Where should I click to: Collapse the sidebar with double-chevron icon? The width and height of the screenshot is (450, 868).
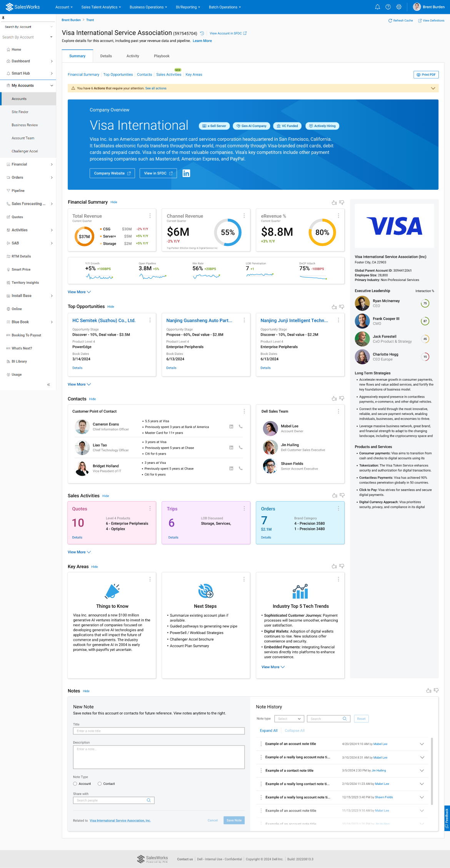pos(48,385)
